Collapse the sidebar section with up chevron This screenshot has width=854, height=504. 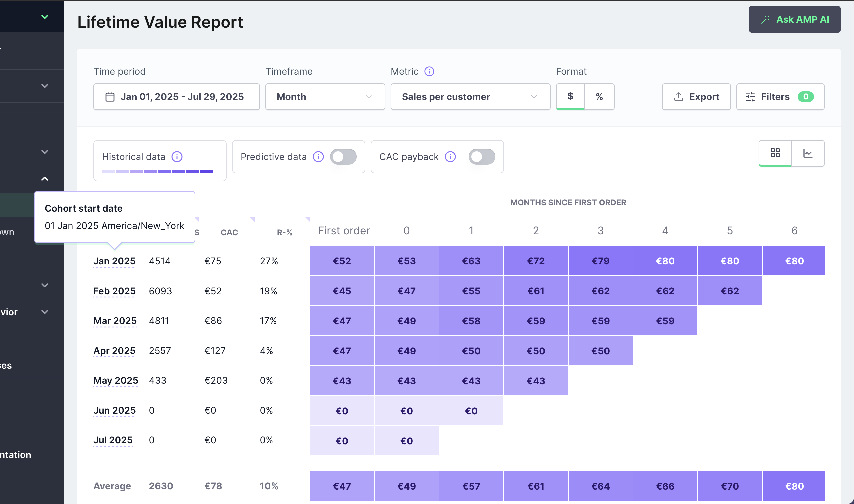click(44, 179)
